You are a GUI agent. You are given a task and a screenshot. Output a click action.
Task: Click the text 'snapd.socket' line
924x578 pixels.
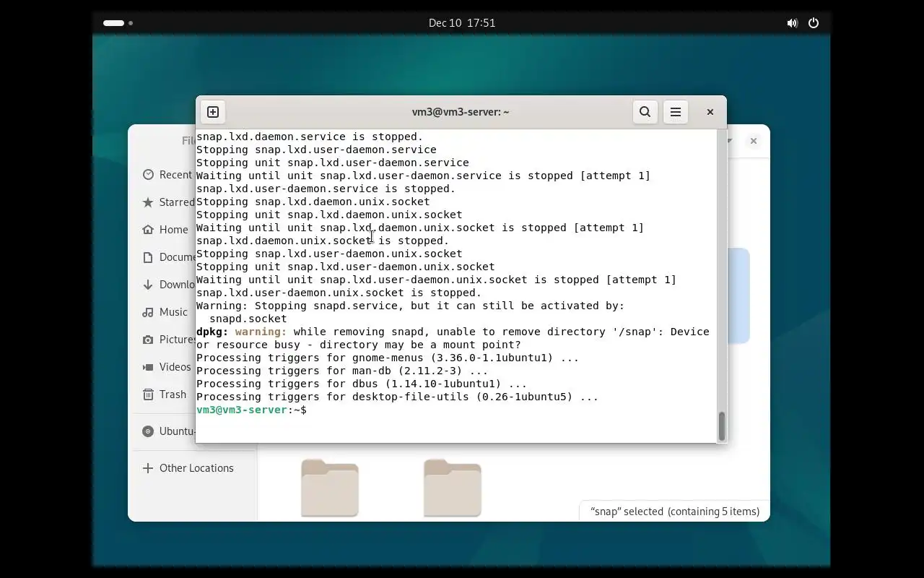[x=248, y=319]
